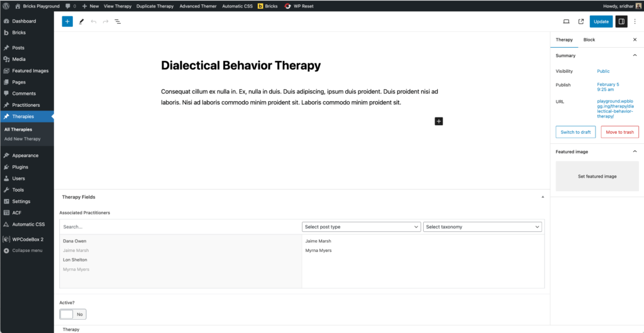The image size is (644, 333).
Task: Click Duplicate Therapy in admin bar
Action: pos(155,6)
